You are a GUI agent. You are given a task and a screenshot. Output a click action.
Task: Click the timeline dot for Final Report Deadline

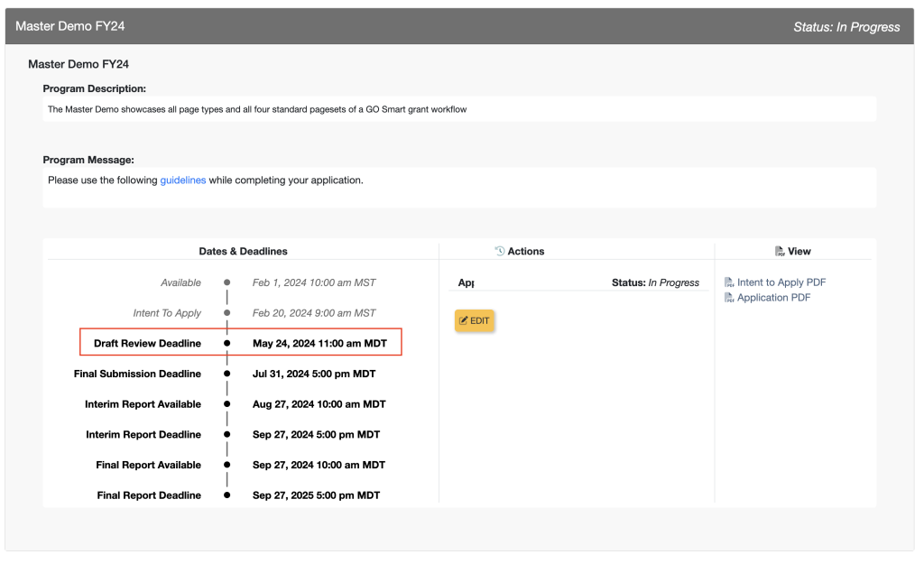click(x=226, y=495)
